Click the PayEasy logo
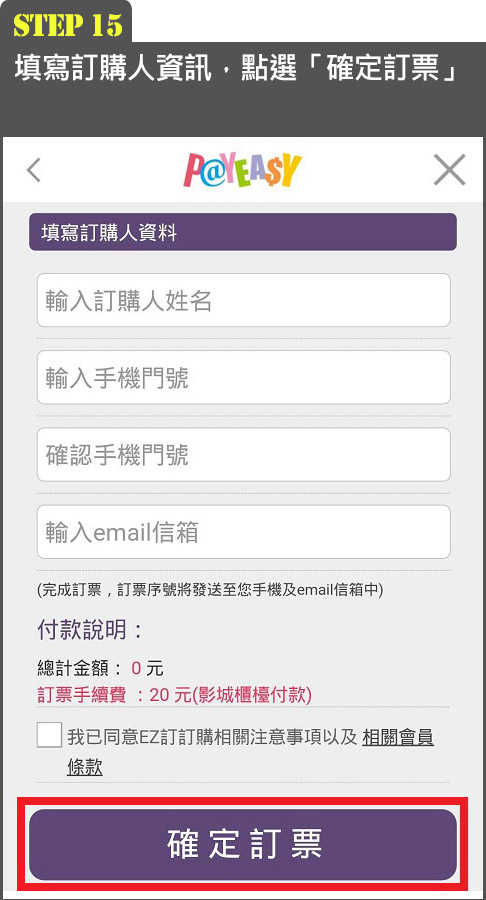The width and height of the screenshot is (486, 900). coord(242,170)
